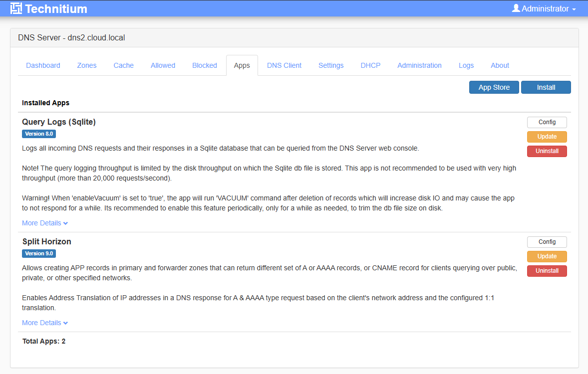Click the Version 8.0 badge
The height and width of the screenshot is (374, 588).
[39, 134]
